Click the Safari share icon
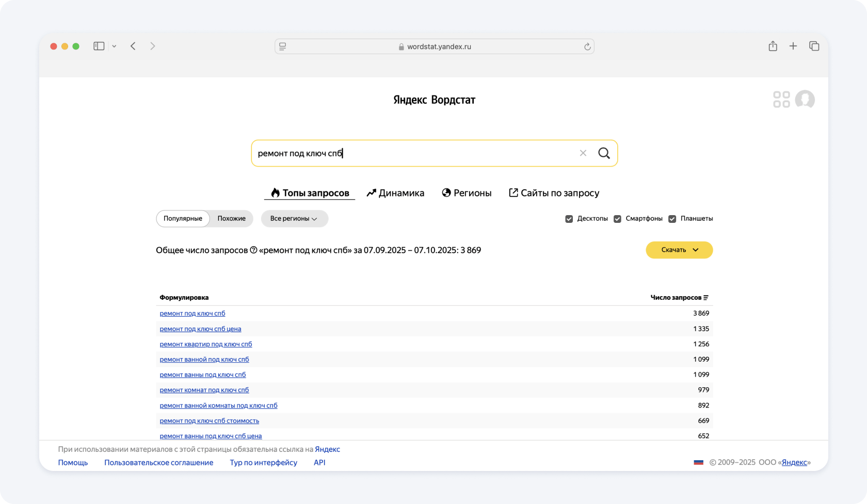Screen dimensions: 867x504 (x=773, y=46)
